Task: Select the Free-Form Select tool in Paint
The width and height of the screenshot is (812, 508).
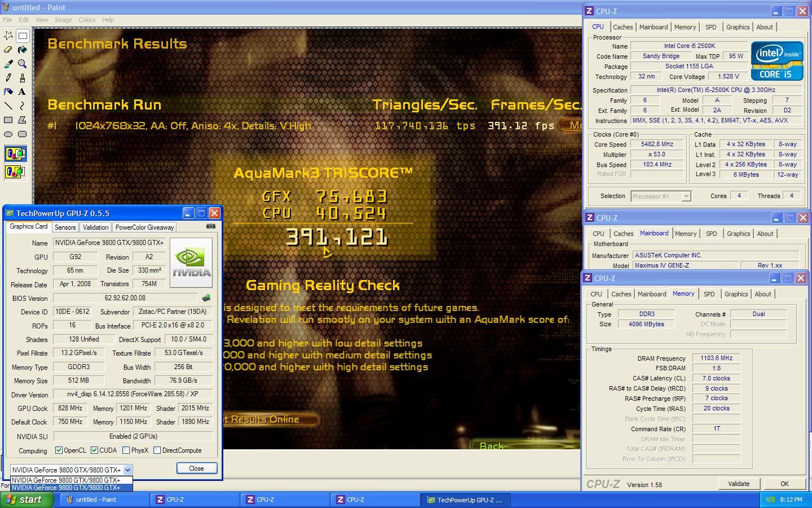Action: [x=8, y=36]
